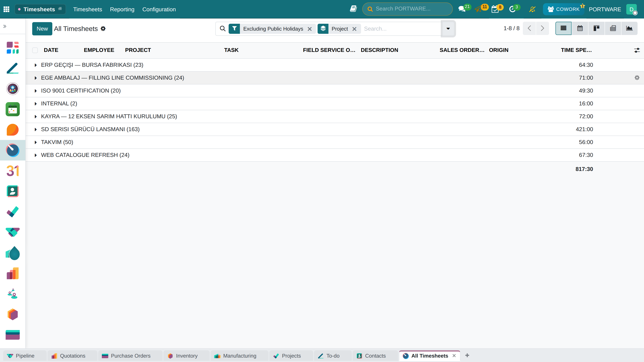Open search options dropdown arrow
This screenshot has height=362, width=644.
pyautogui.click(x=448, y=29)
